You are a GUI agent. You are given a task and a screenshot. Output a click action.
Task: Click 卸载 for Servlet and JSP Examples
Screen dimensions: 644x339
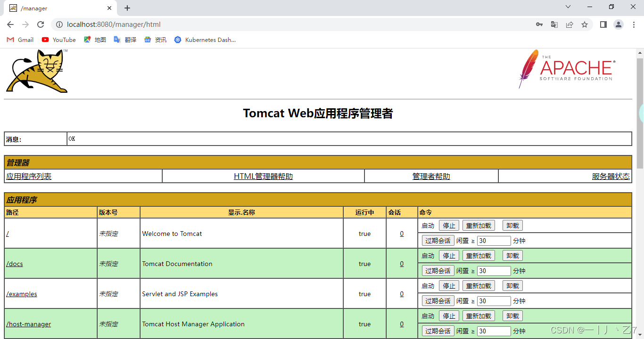tap(512, 286)
